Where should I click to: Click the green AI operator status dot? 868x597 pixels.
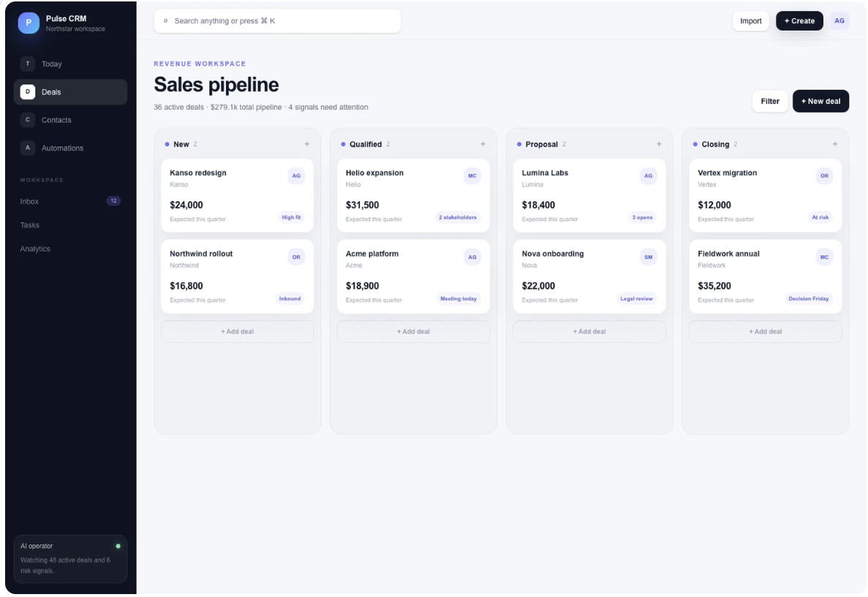[x=118, y=546]
